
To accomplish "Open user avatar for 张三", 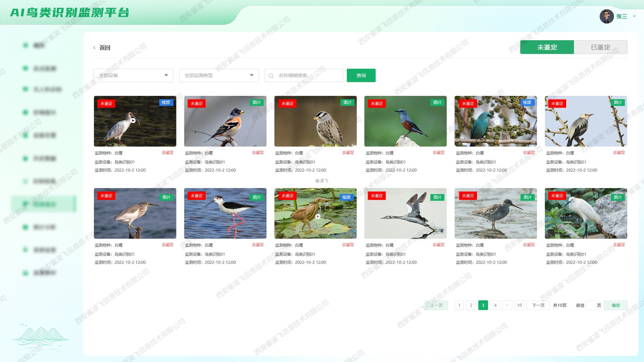I will (606, 16).
